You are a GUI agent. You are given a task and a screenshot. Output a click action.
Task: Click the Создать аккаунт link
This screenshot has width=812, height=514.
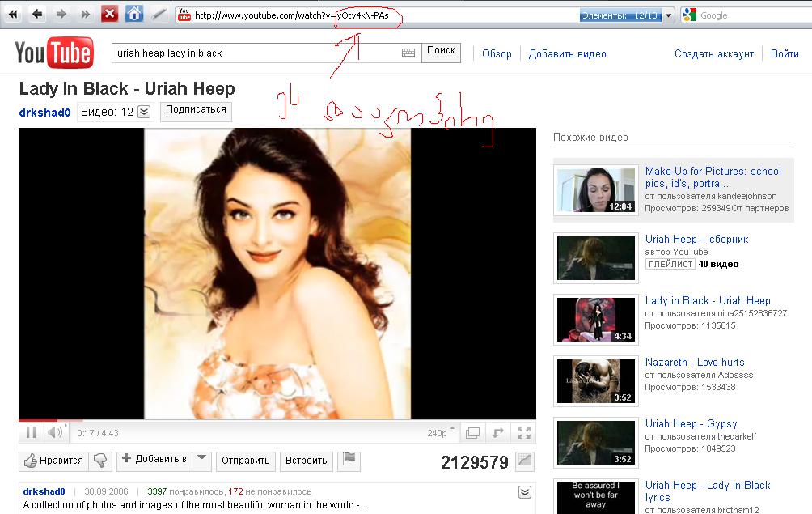[x=713, y=54]
